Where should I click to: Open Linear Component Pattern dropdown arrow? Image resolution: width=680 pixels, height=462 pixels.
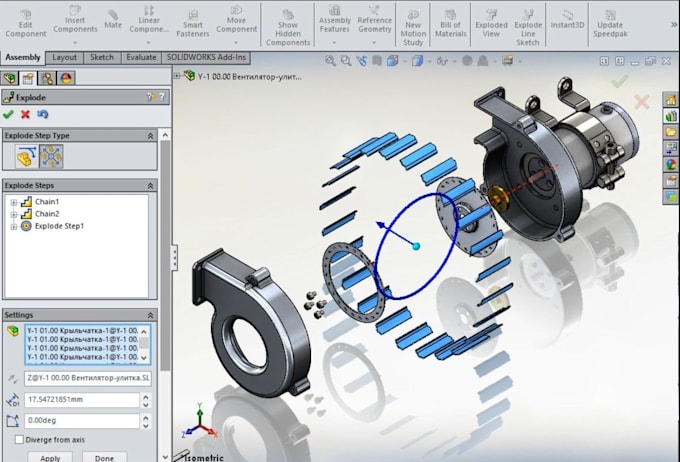click(x=149, y=43)
